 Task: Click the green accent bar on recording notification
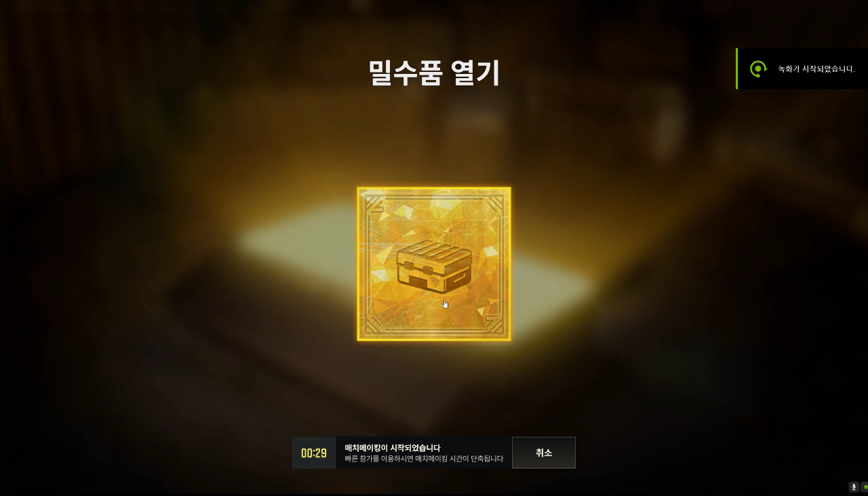[x=737, y=69]
